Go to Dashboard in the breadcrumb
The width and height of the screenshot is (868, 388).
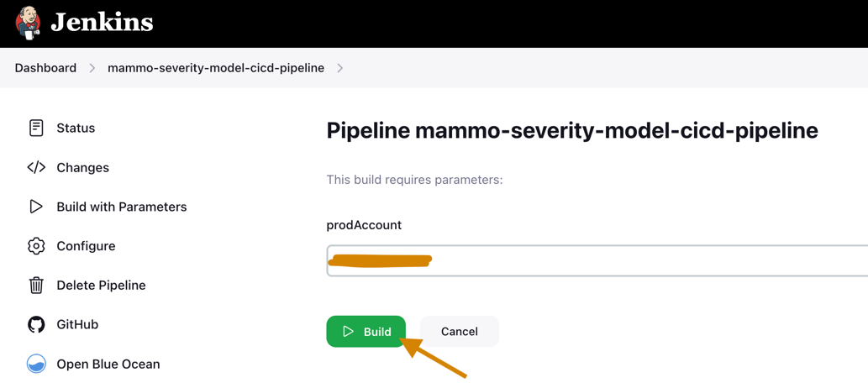coord(45,68)
